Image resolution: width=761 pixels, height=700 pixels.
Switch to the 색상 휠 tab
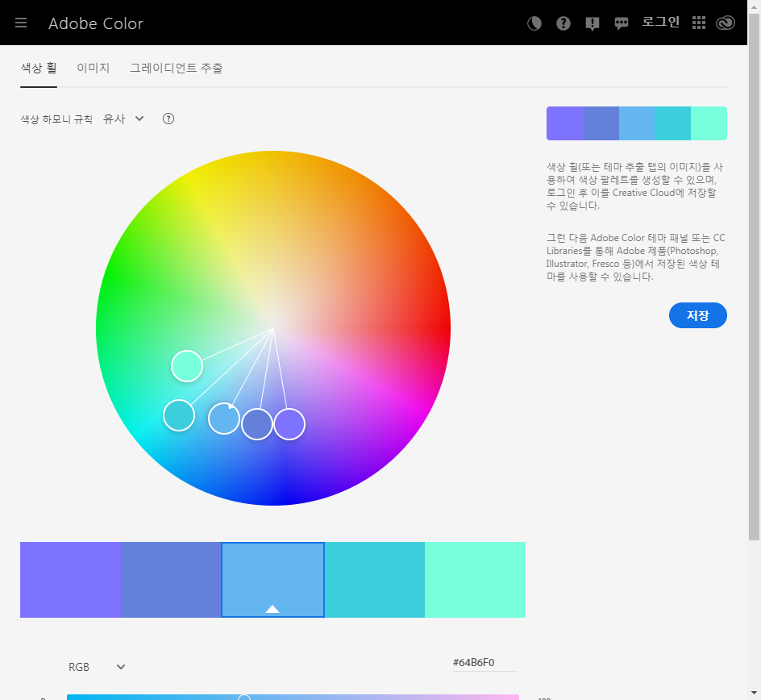pos(39,69)
